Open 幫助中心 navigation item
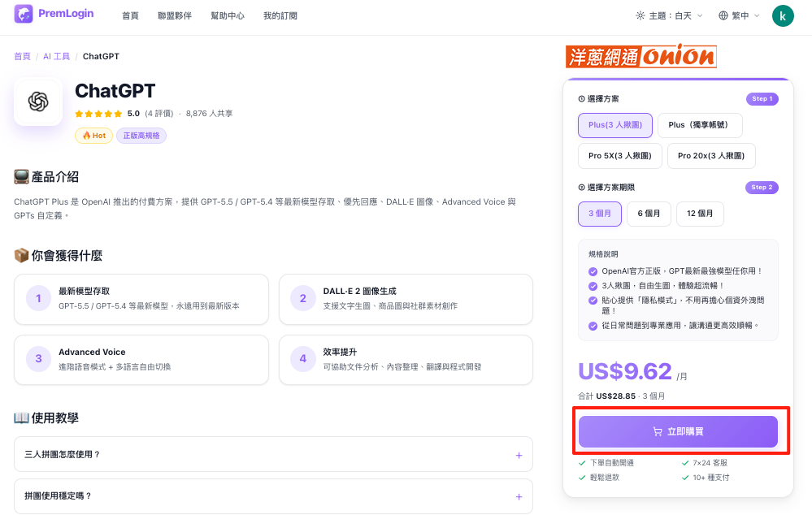The image size is (812, 515). (228, 15)
